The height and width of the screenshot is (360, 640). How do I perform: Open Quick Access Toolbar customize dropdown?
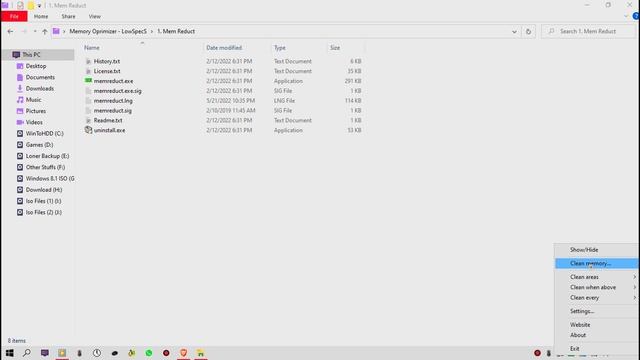(40, 6)
